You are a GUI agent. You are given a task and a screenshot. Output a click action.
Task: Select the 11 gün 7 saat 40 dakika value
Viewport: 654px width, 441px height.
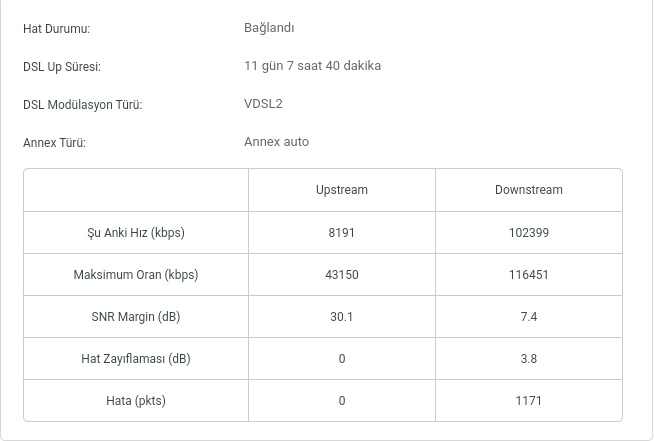pos(312,66)
